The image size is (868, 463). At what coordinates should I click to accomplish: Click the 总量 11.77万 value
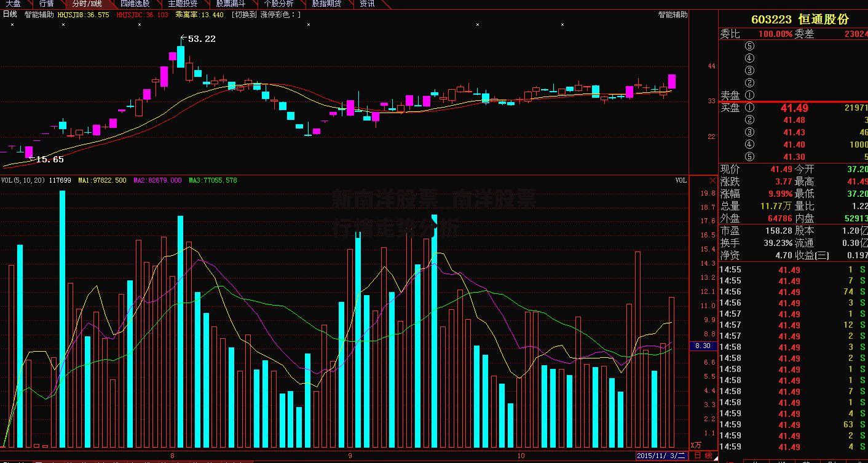tap(776, 206)
